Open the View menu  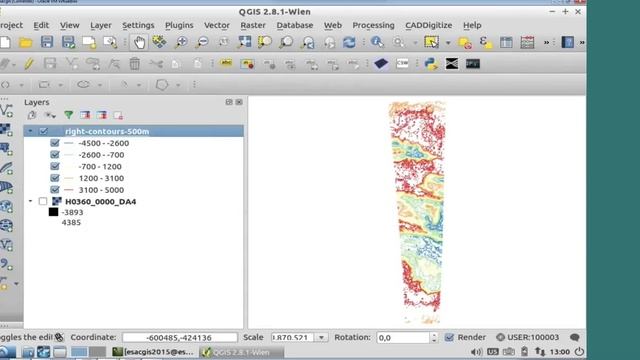point(69,25)
